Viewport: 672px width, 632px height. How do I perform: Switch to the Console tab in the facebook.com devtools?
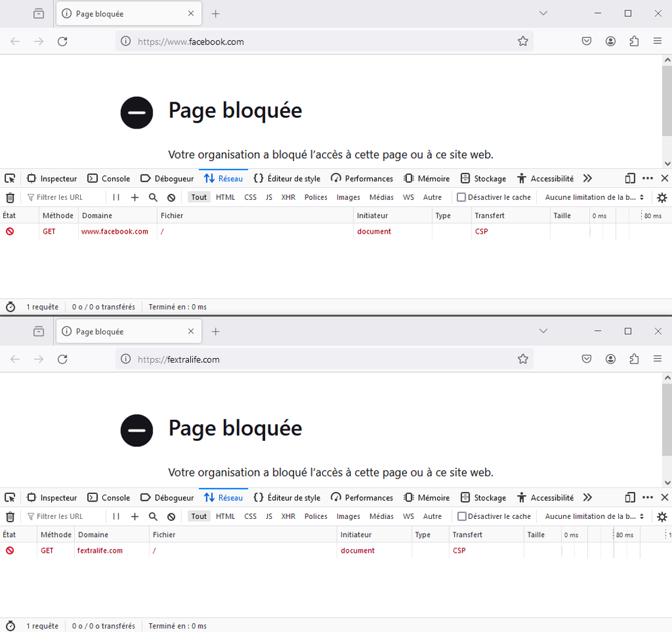(x=109, y=179)
